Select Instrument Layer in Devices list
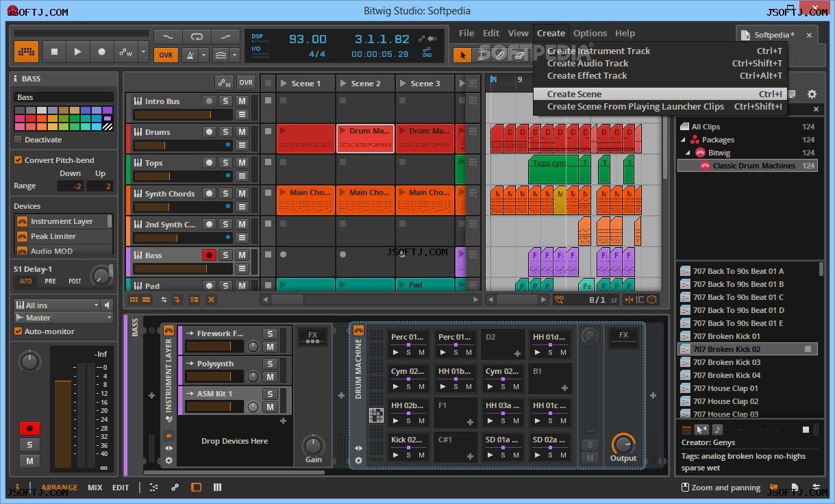The height and width of the screenshot is (504, 835). (x=63, y=221)
